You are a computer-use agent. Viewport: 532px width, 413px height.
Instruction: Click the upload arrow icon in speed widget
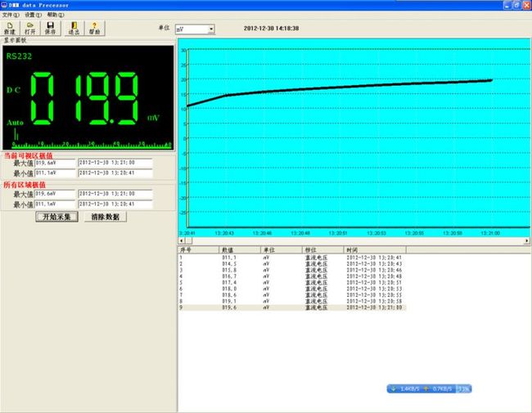point(426,388)
